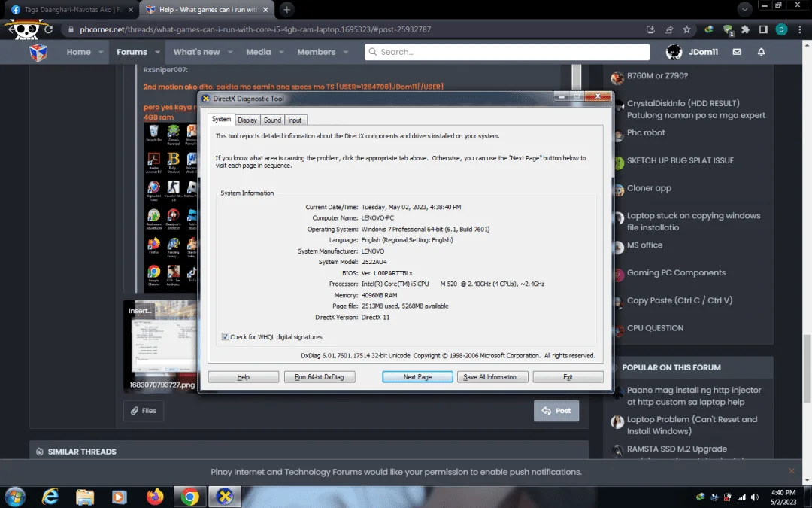Click the Chrome taskbar icon
Screen dimensions: 812x508
pos(189,497)
